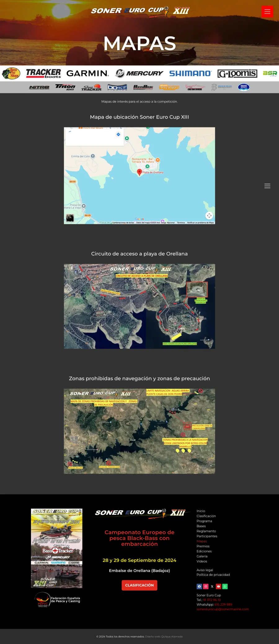Click the DO26 sponsor logo
The image size is (279, 644).
click(117, 87)
